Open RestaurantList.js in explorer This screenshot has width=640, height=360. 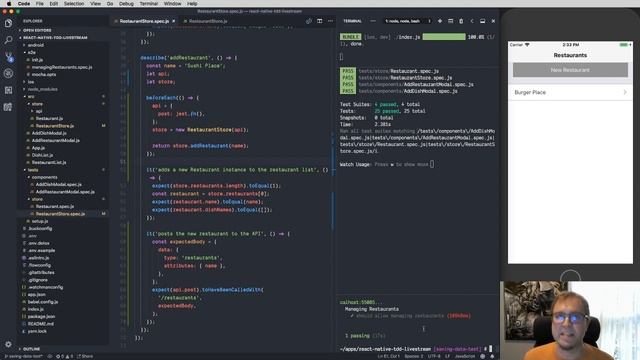click(x=49, y=162)
